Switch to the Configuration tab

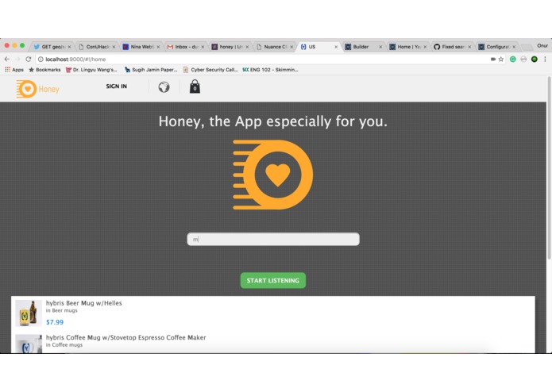[496, 47]
